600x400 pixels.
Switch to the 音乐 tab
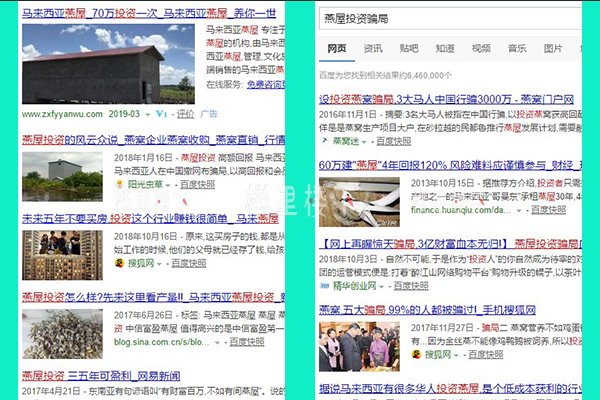517,49
